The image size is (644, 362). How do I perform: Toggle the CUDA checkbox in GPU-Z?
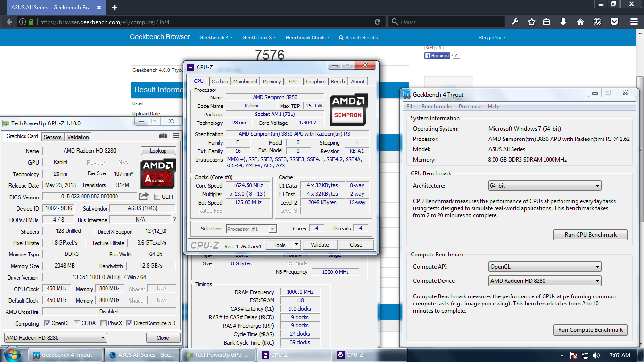click(77, 323)
